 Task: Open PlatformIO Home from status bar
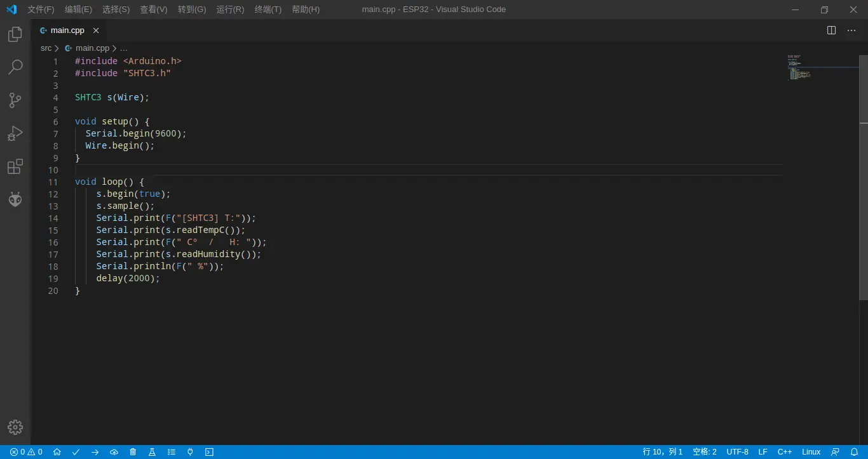click(x=57, y=452)
